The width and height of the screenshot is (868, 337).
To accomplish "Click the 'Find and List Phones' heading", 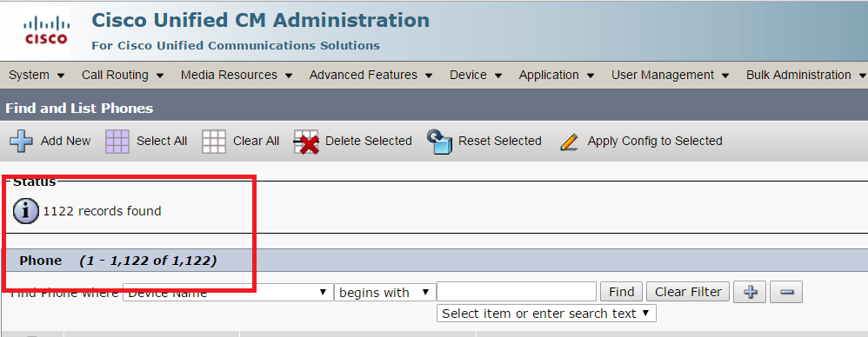I will (79, 109).
